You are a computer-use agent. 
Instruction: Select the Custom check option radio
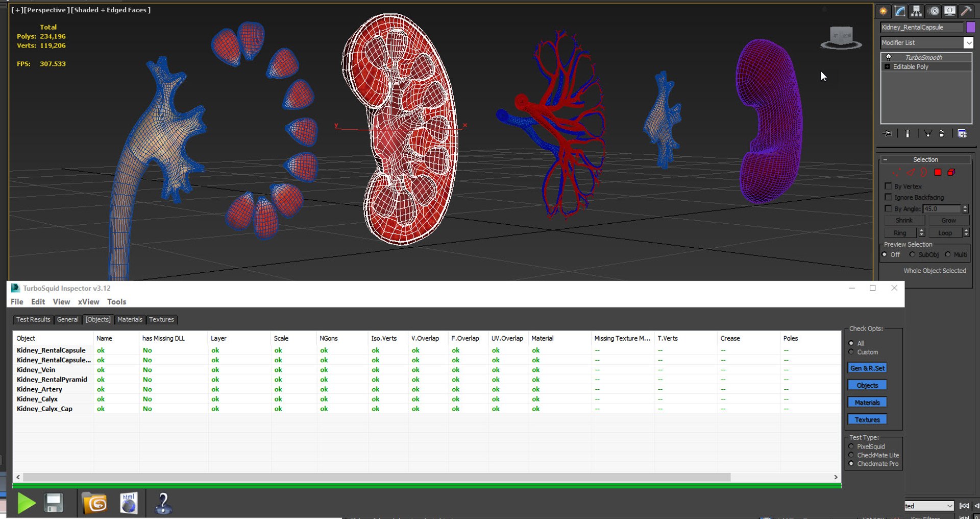[x=851, y=352]
